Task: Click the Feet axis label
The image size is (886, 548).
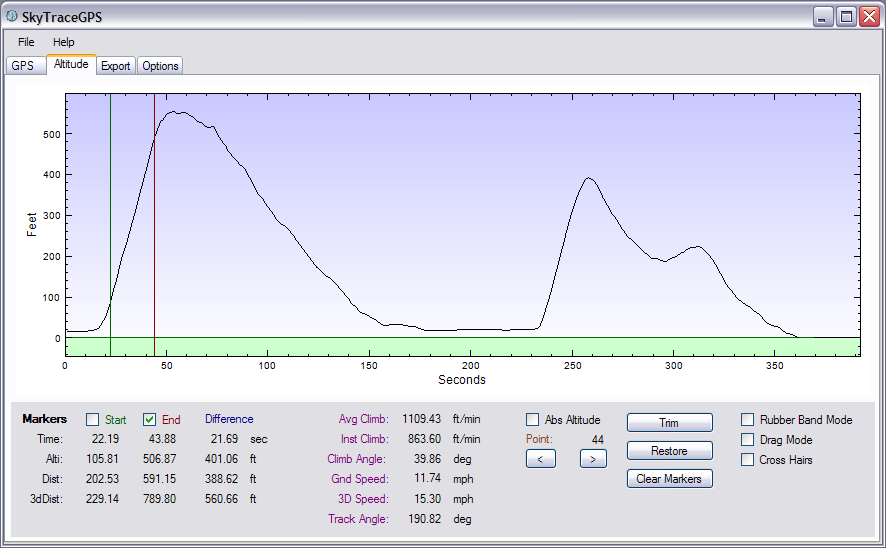Action: point(32,224)
